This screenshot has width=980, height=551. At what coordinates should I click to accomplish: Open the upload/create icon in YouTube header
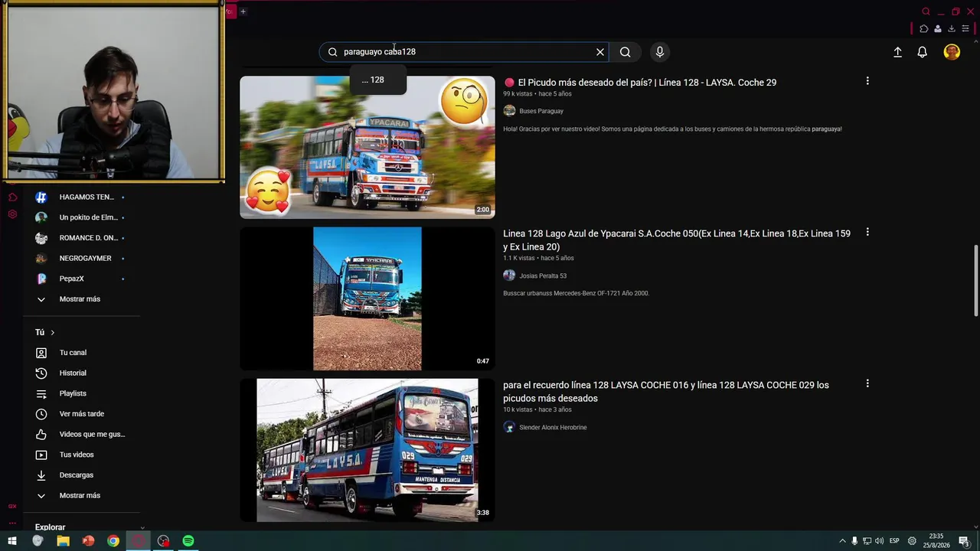[x=897, y=52]
